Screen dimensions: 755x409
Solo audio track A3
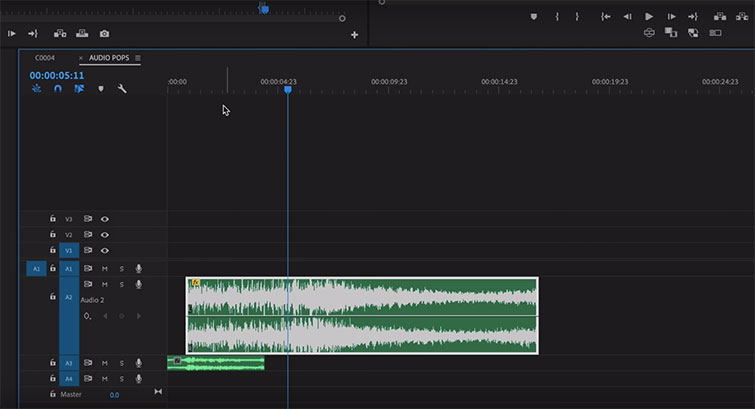tap(122, 363)
